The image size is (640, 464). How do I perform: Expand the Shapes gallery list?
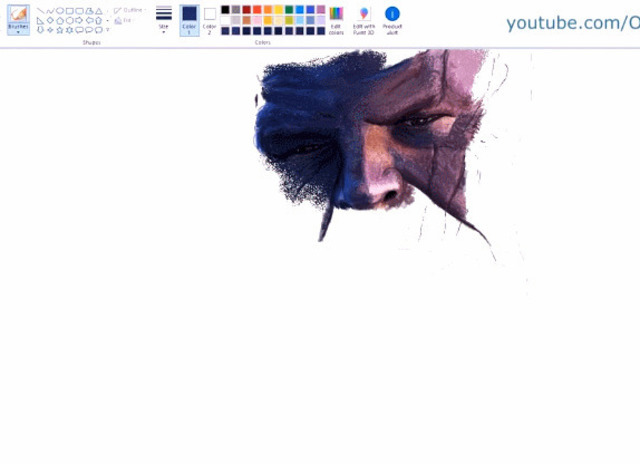(108, 29)
